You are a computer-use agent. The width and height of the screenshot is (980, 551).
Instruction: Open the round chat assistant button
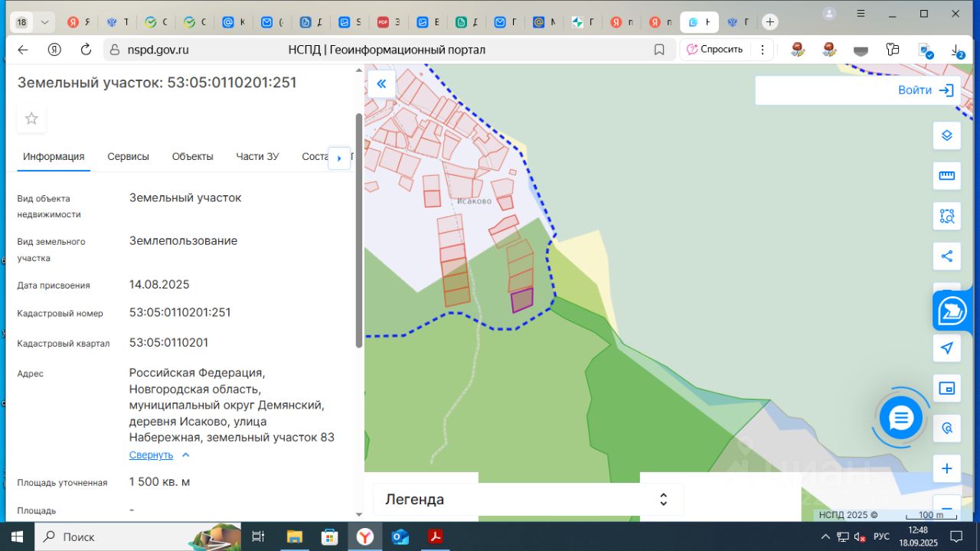point(901,418)
